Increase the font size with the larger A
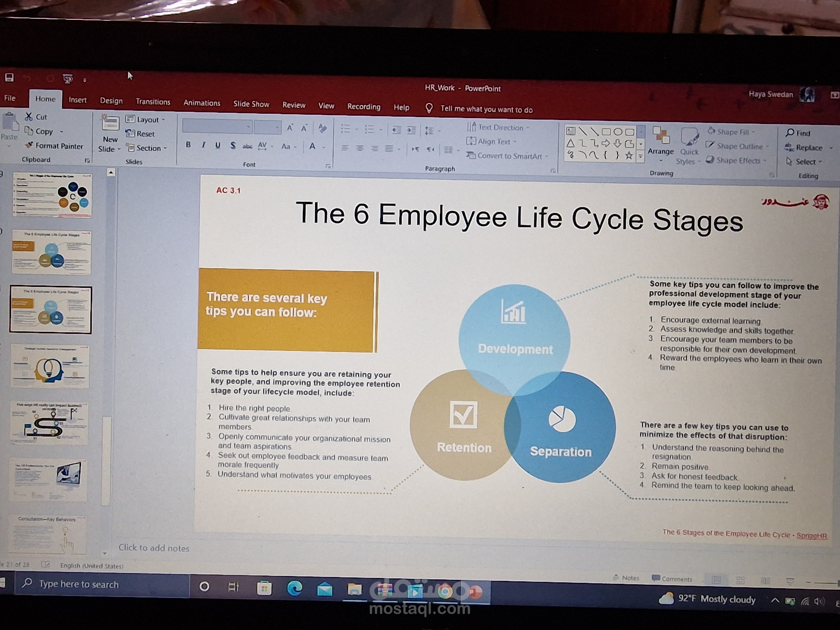The width and height of the screenshot is (840, 630). point(290,128)
